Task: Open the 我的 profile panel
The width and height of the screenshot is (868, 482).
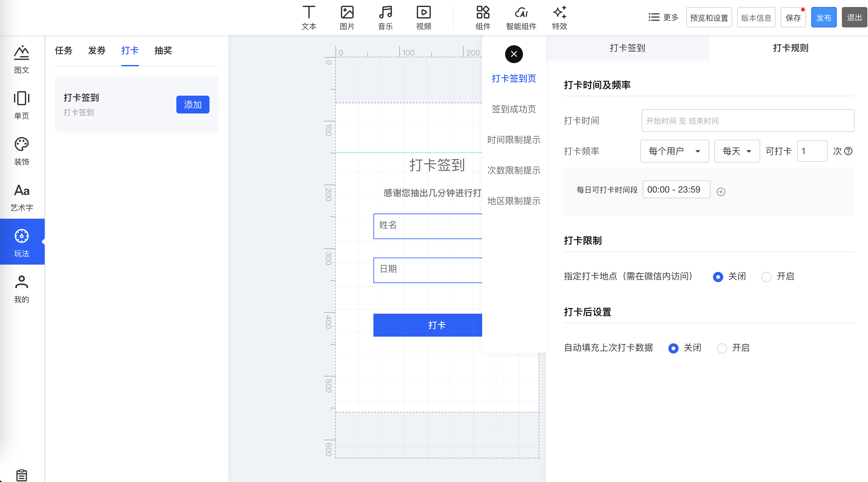Action: click(x=22, y=289)
